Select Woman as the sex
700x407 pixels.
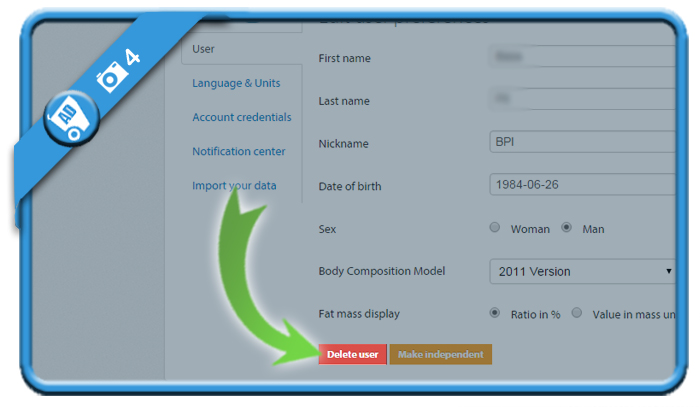click(x=495, y=227)
